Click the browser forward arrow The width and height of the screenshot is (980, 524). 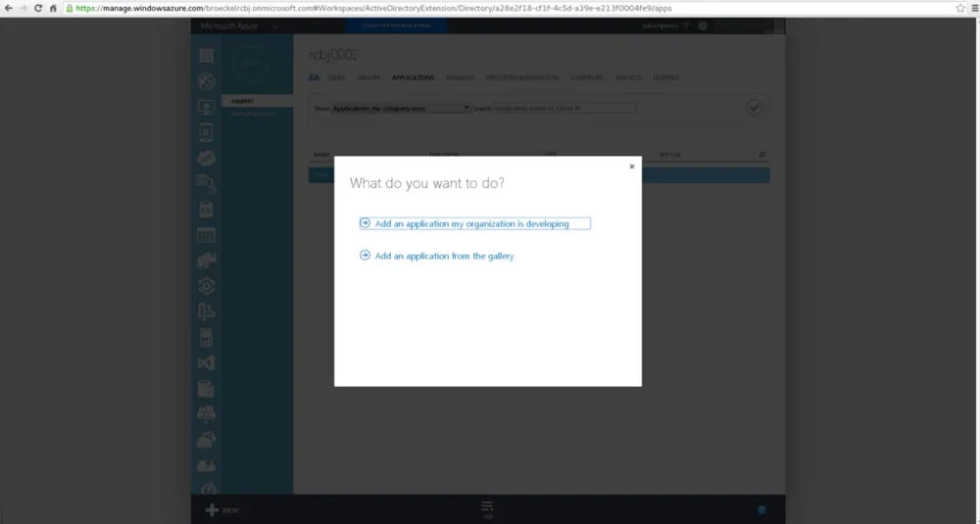coord(24,8)
